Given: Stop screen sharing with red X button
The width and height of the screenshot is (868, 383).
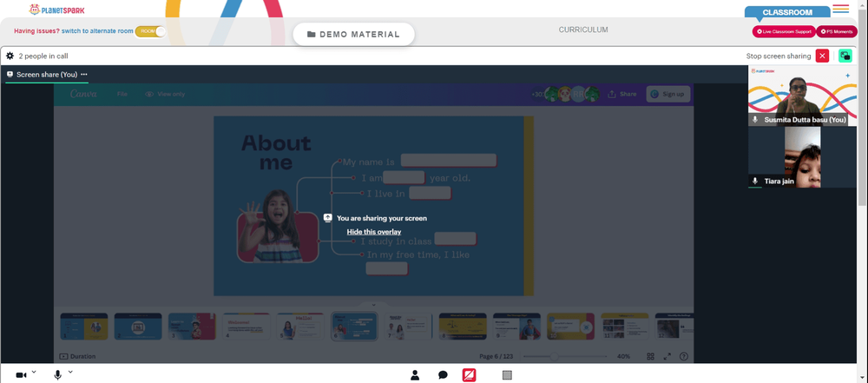Looking at the screenshot, I should click(x=822, y=56).
